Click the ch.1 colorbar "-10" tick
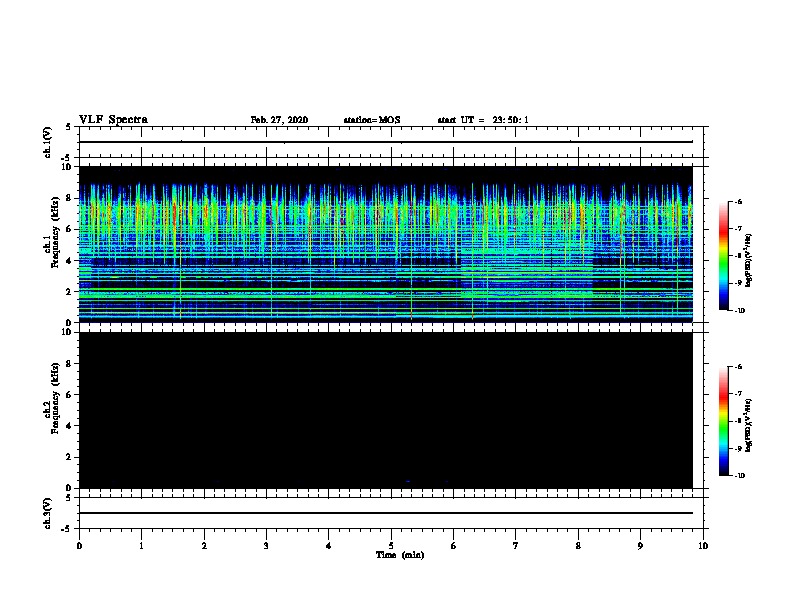792x612 pixels. (x=740, y=310)
